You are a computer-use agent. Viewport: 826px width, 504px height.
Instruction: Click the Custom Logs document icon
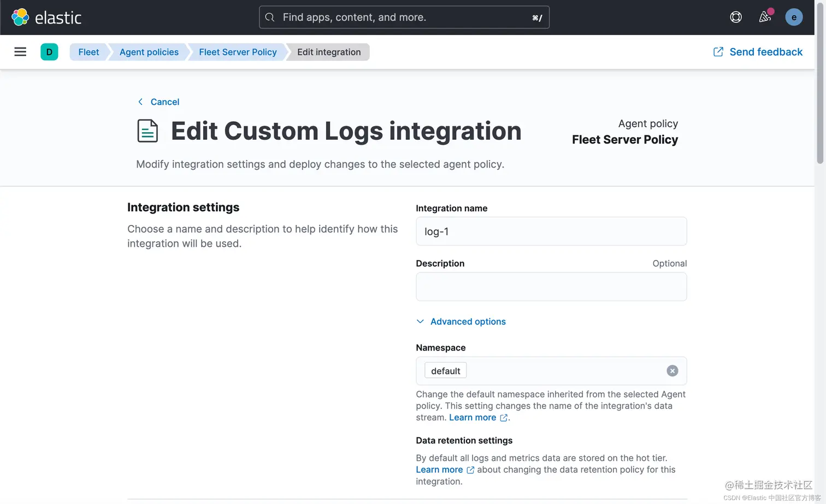tap(147, 131)
